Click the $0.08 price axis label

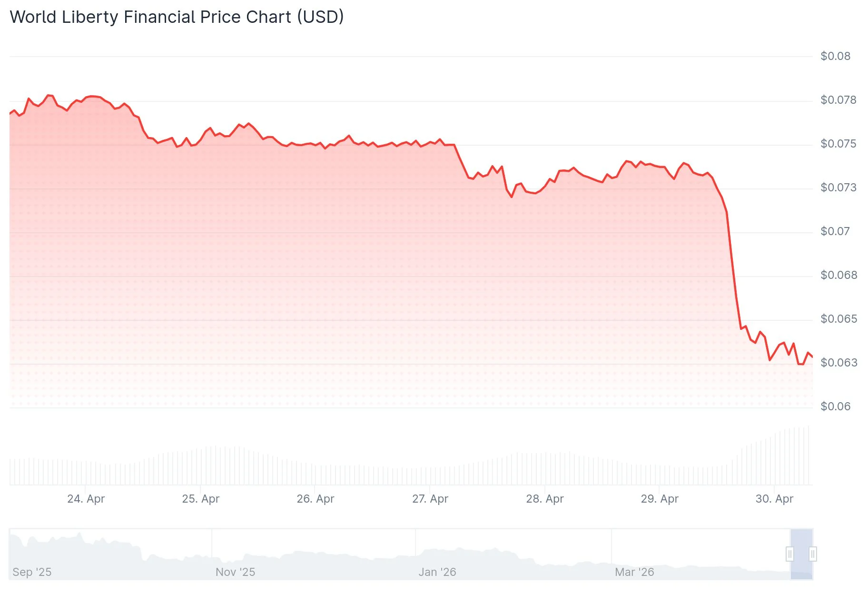click(x=836, y=56)
